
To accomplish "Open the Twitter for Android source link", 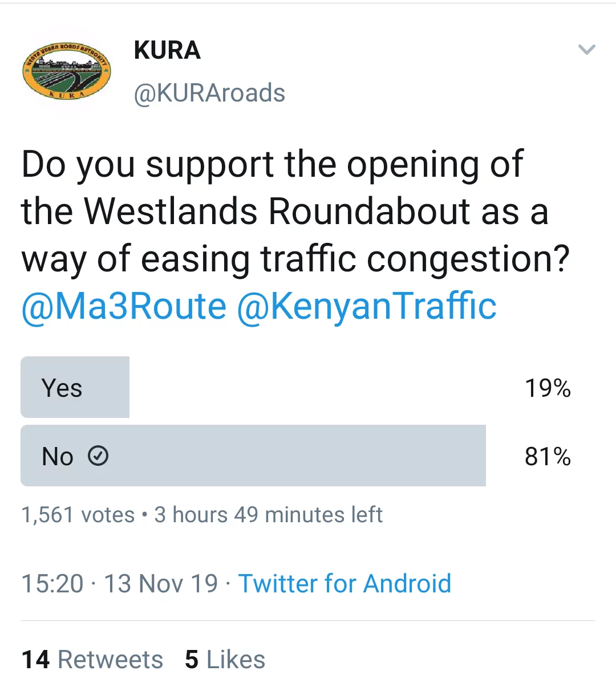I will (x=345, y=584).
